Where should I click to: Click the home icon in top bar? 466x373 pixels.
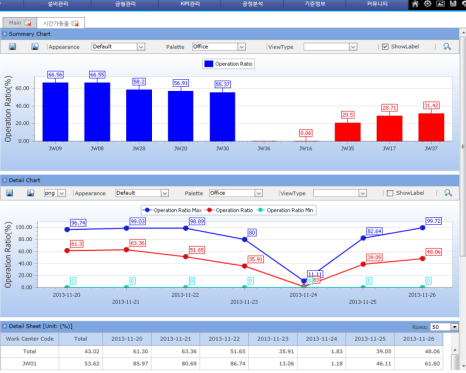click(415, 4)
